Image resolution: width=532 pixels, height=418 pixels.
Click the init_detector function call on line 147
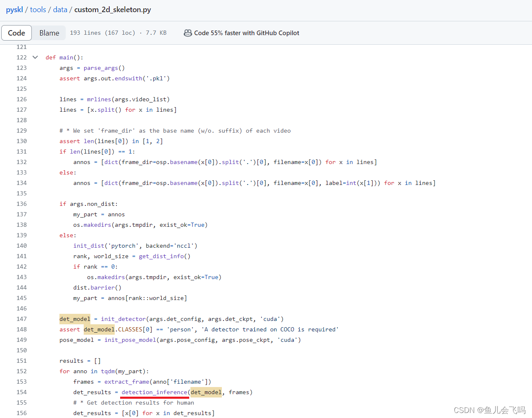tap(123, 318)
